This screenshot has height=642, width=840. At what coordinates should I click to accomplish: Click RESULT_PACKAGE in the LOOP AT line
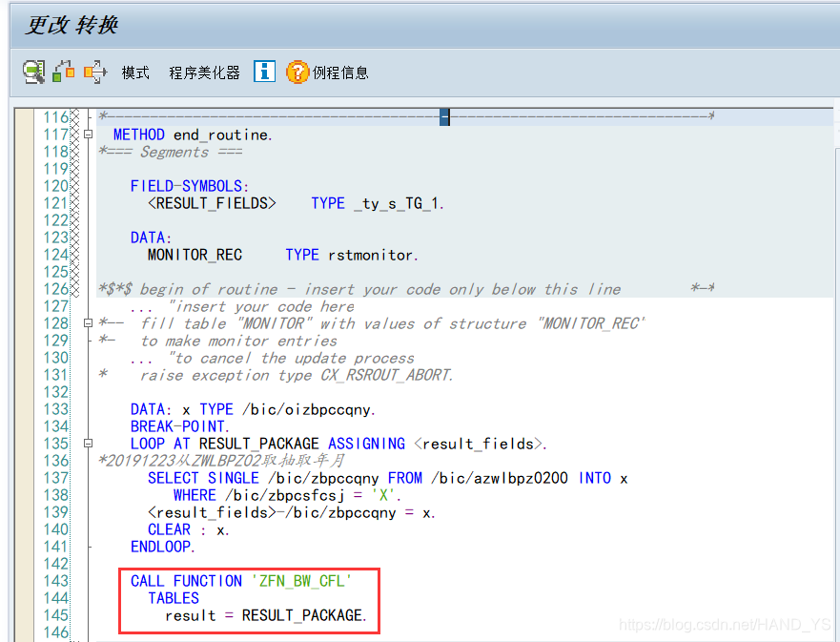tap(258, 444)
